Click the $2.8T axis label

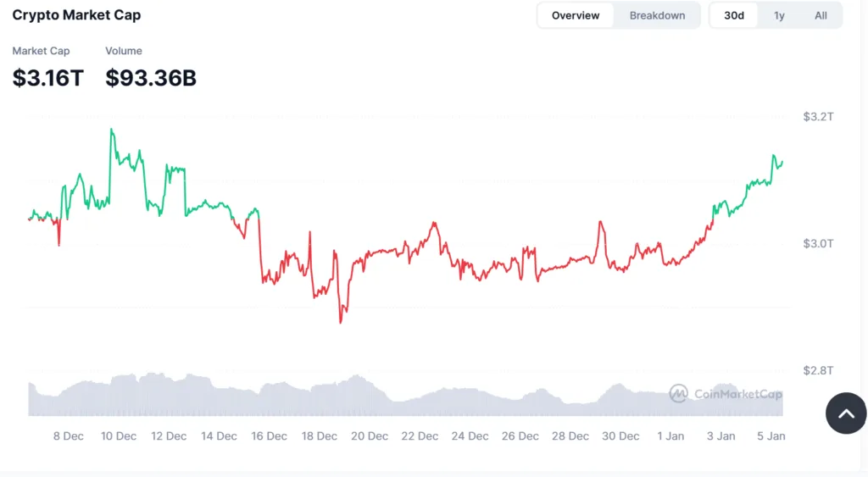(x=818, y=370)
